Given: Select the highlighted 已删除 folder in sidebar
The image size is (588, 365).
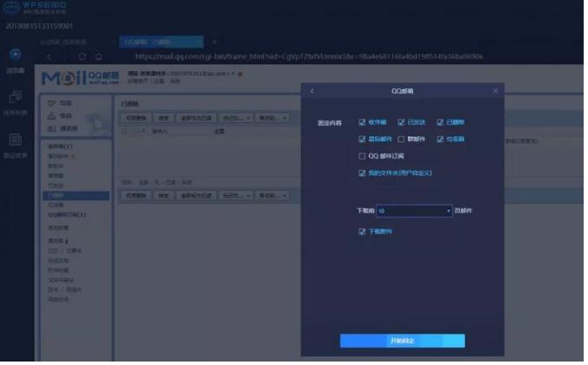Looking at the screenshot, I should (76, 196).
